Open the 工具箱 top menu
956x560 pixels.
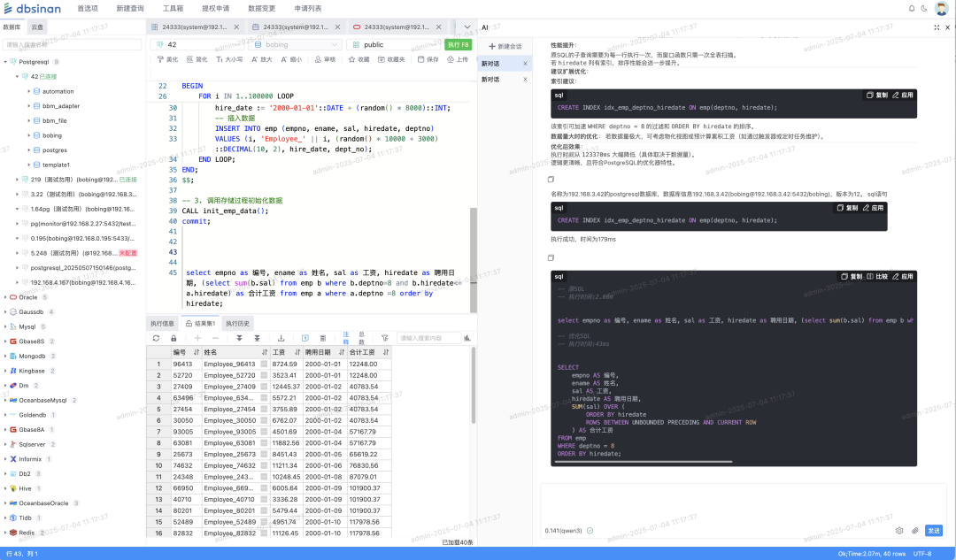click(x=172, y=8)
